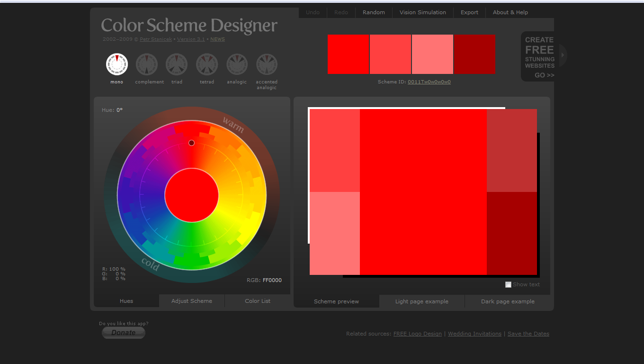Open the Vision Simulation menu
Screen dimensions: 644x364
tap(423, 12)
